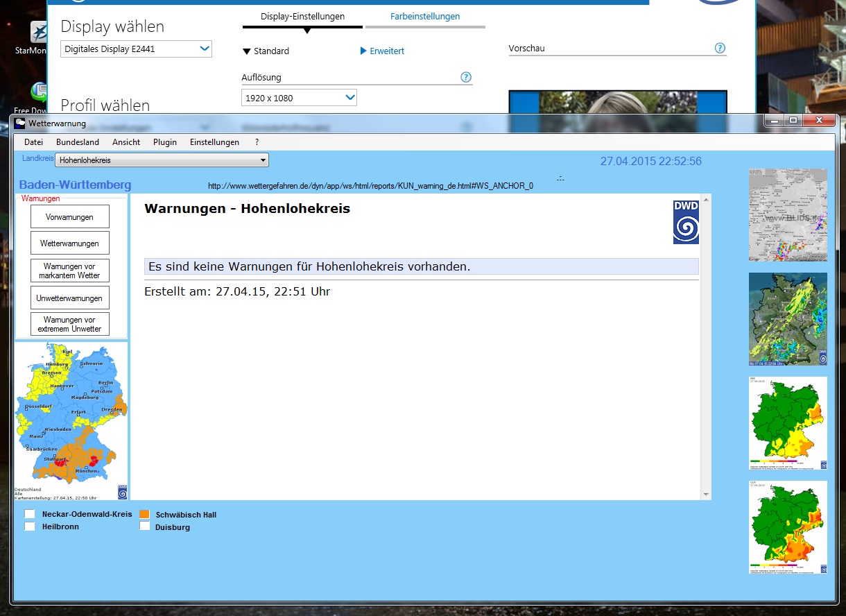Screen dimensions: 846x616
Task: Toggle the Neckar-Odenwald-Kreis checkbox
Action: pyautogui.click(x=30, y=514)
